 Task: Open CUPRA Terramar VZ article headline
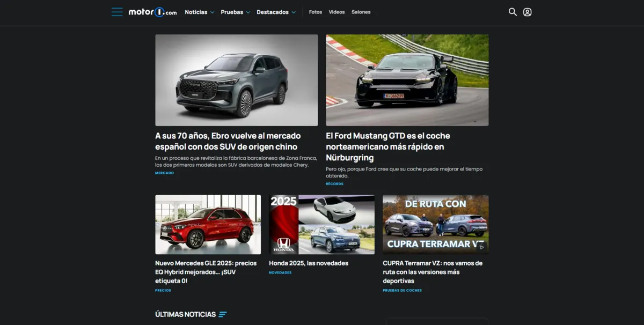coord(433,272)
